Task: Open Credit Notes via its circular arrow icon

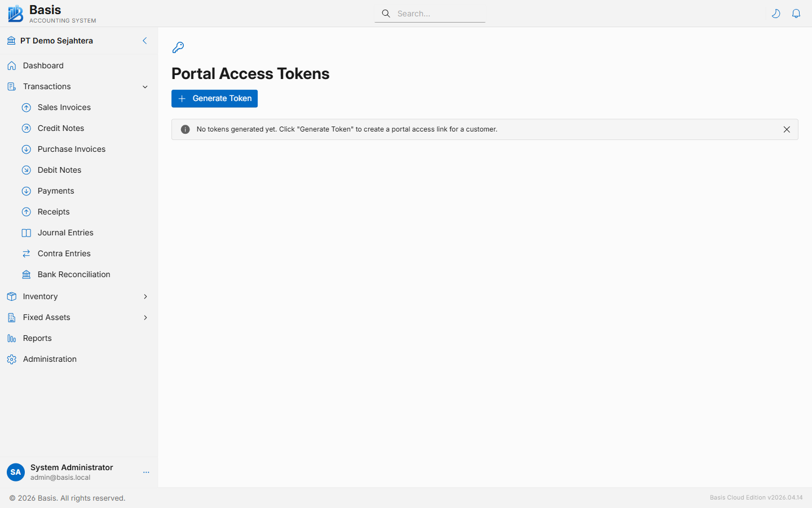Action: 26,128
